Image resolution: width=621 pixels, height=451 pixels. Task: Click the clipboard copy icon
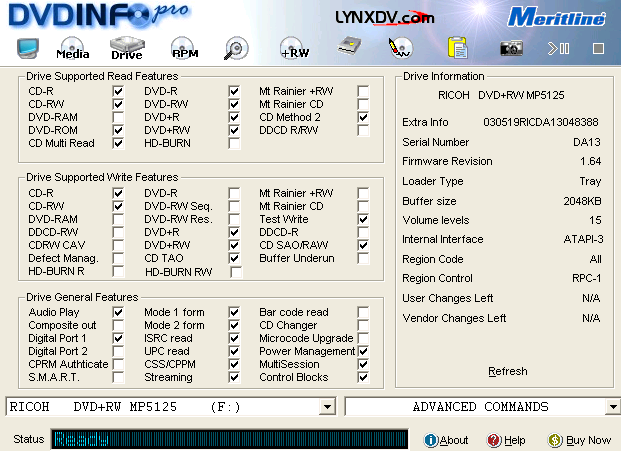click(458, 48)
